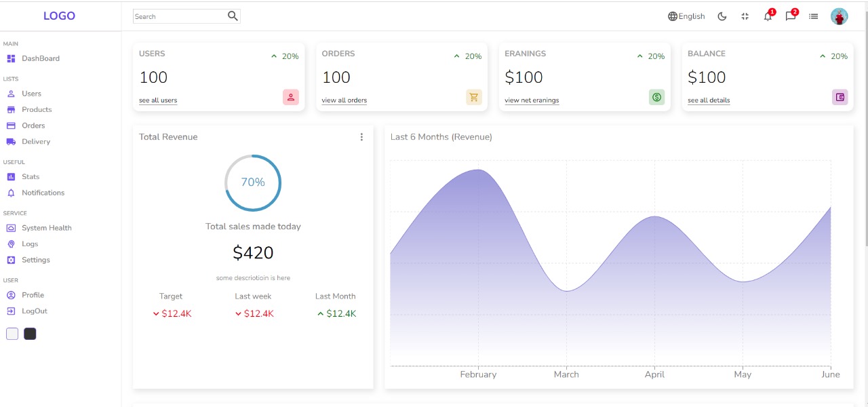The image size is (868, 407).
Task: Select LogOut in the sidebar
Action: pos(35,311)
